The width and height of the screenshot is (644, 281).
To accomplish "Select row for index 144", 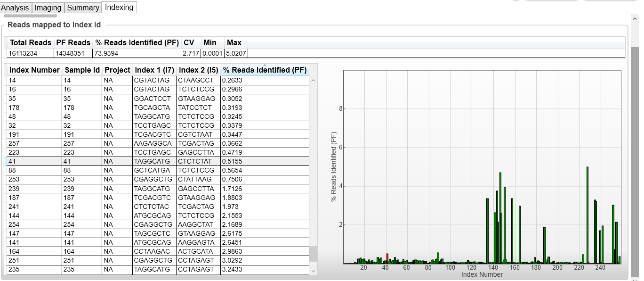I will 158,215.
